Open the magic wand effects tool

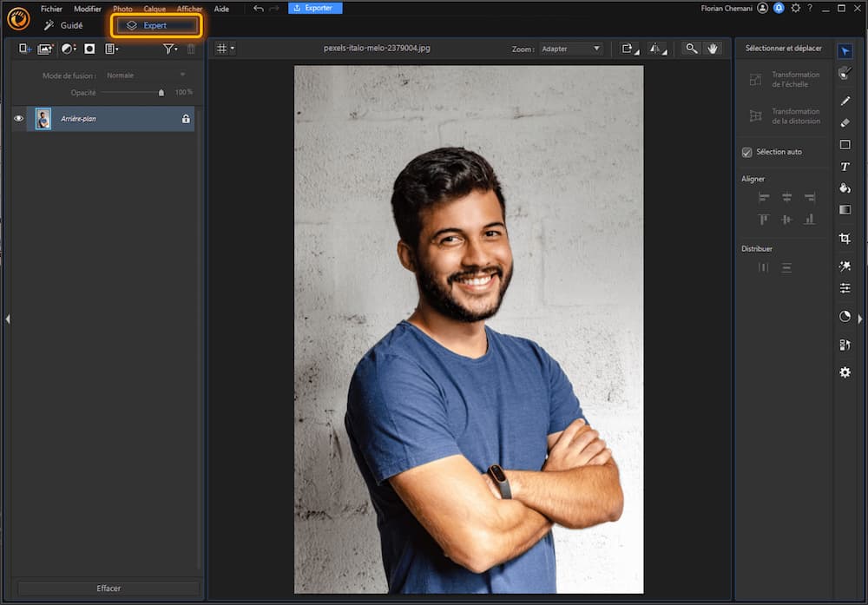845,266
